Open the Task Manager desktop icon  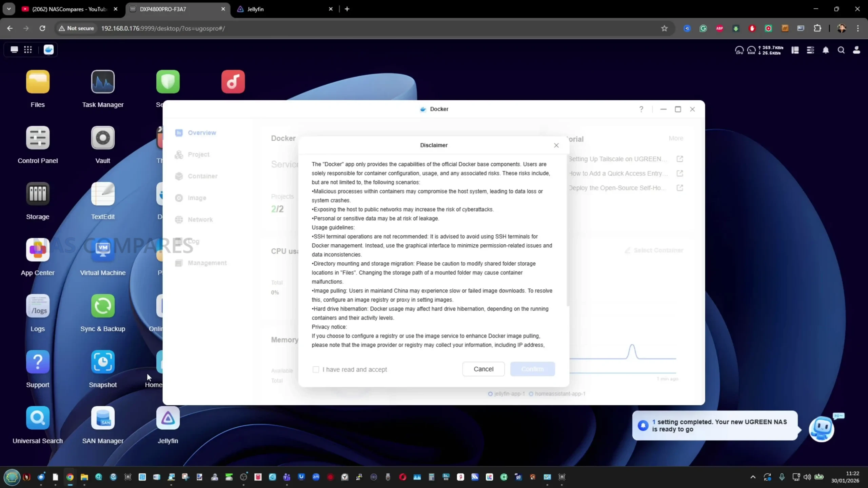[x=103, y=82]
